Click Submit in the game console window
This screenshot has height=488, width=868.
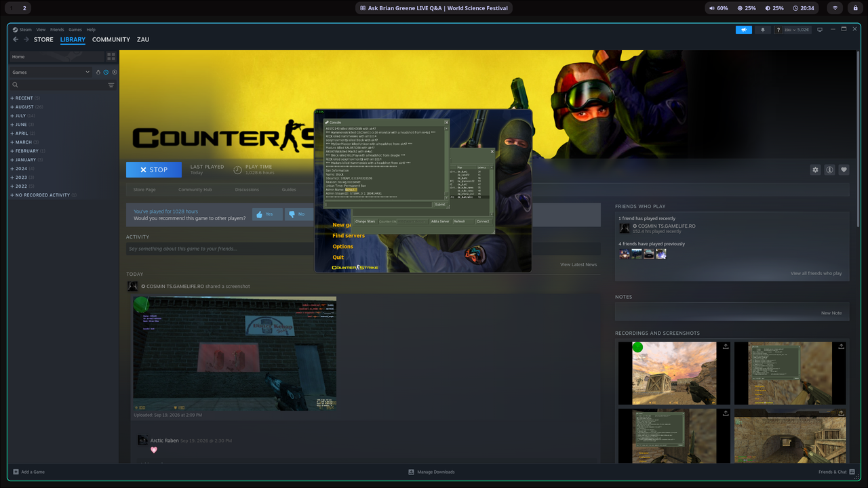click(x=440, y=204)
